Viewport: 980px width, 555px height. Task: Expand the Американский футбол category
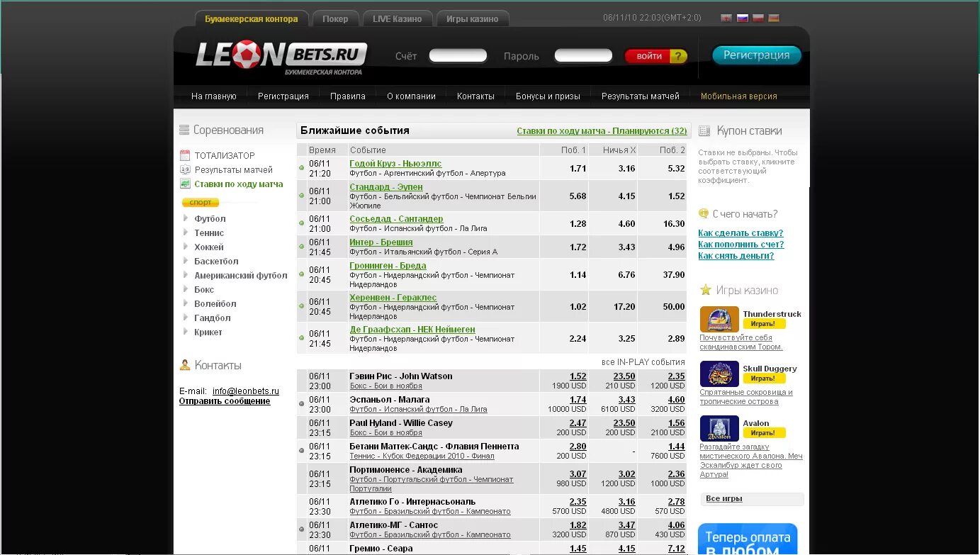point(240,275)
